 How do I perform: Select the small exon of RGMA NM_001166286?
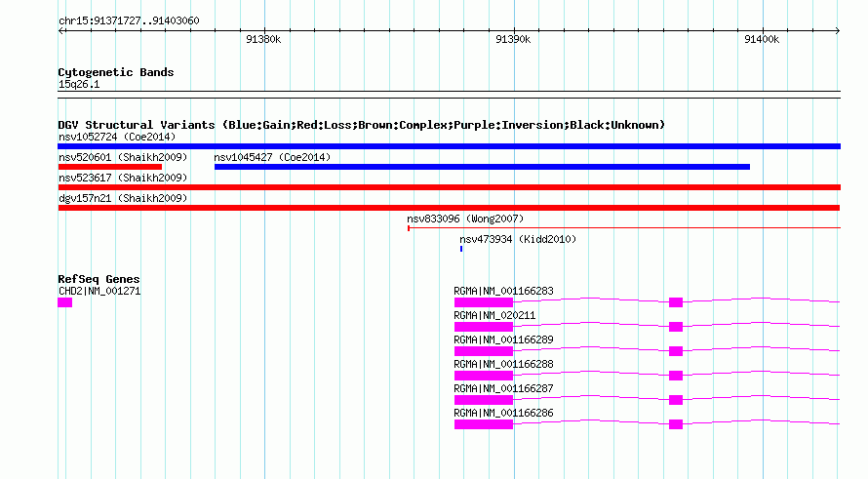coord(676,424)
